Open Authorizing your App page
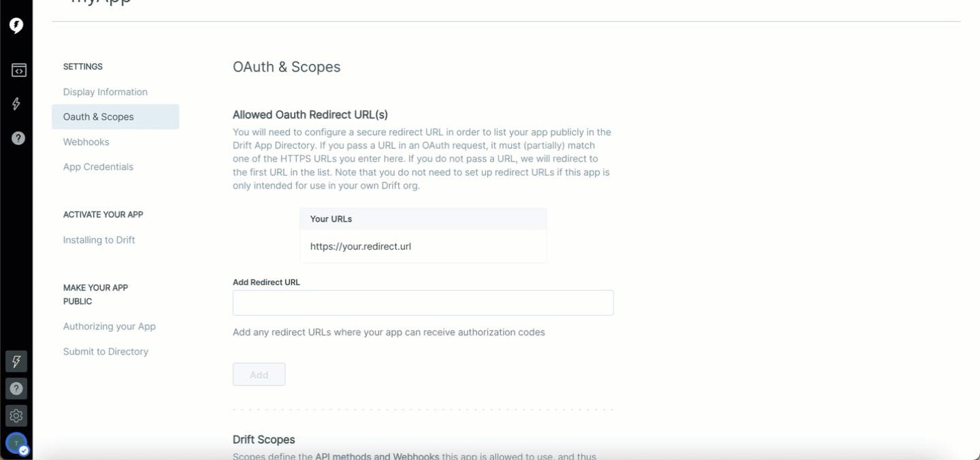The image size is (980, 460). pos(110,326)
